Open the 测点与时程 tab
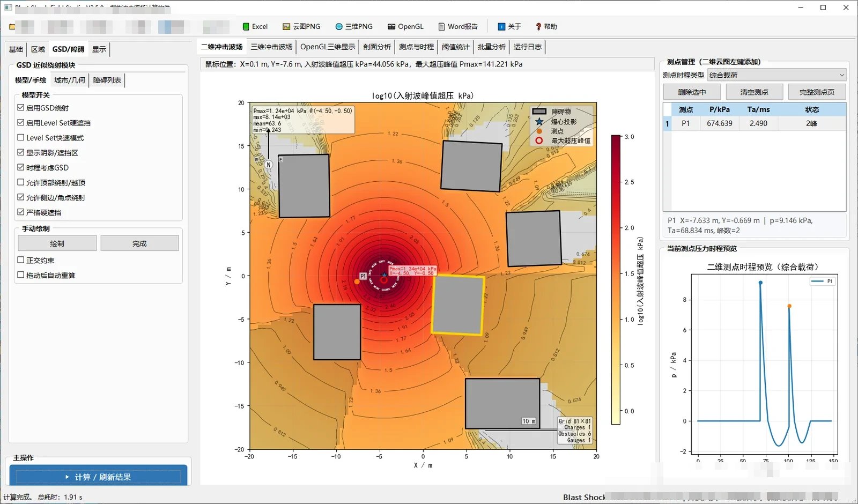Screen dimensions: 858x504 click(417, 47)
